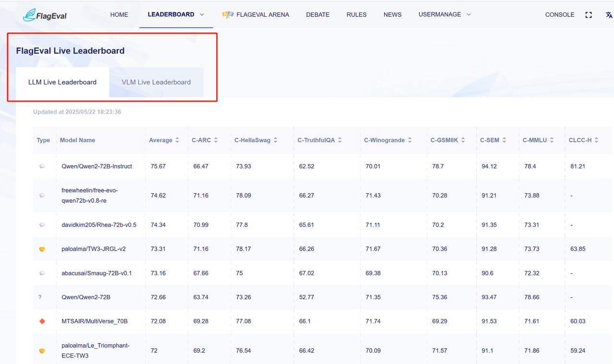
Task: Switch to the VLM Live Leaderboard tab
Action: tap(156, 82)
